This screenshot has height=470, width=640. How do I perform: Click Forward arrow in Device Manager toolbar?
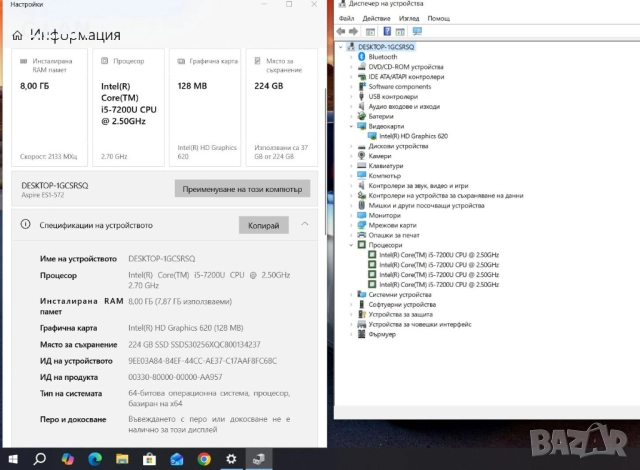[x=353, y=31]
